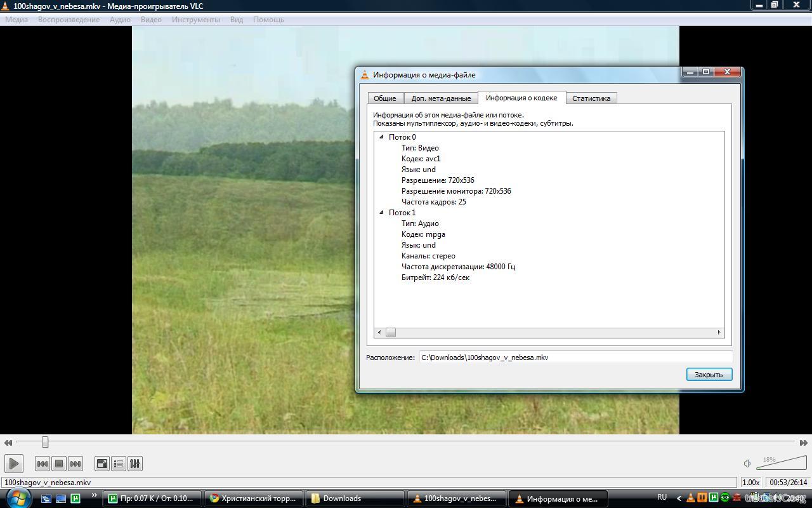
Task: Stop playback with the Stop button
Action: point(59,464)
